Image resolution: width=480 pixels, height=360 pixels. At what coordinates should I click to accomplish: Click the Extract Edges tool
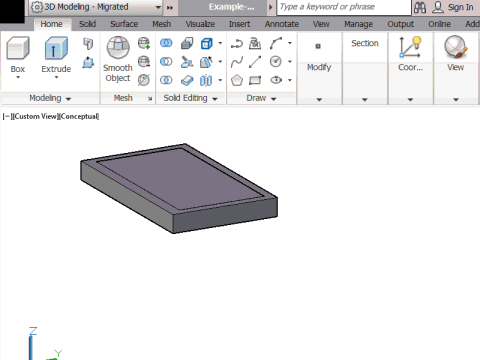[x=207, y=43]
